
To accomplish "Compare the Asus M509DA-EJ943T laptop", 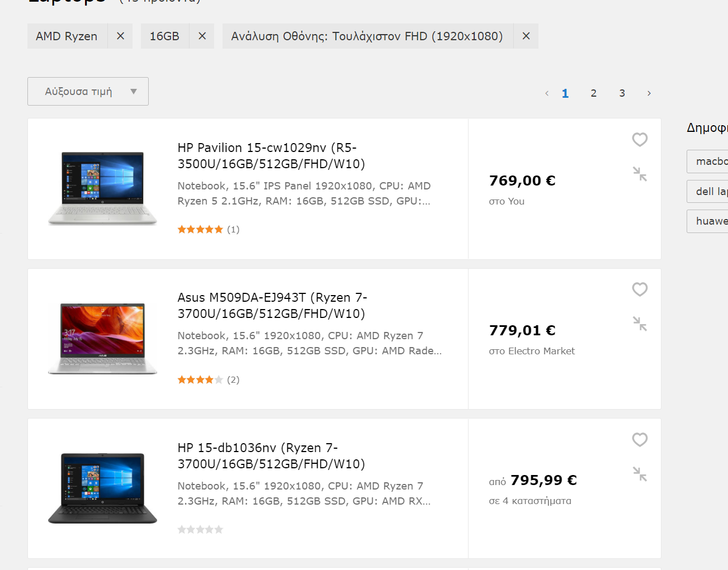I will point(640,324).
